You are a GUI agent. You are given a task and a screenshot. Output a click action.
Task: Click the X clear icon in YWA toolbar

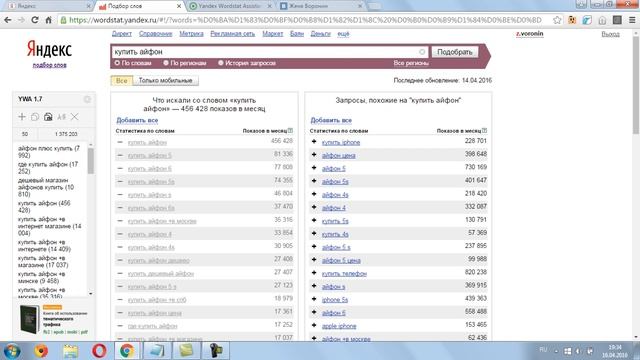pyautogui.click(x=74, y=117)
